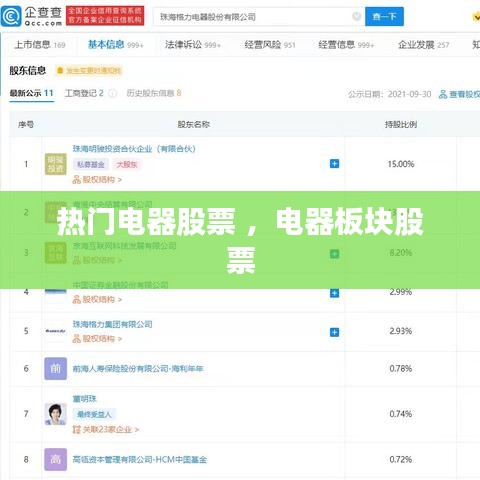Select the 最新公示 11 sub-tab
The image size is (480, 480).
tap(31, 93)
